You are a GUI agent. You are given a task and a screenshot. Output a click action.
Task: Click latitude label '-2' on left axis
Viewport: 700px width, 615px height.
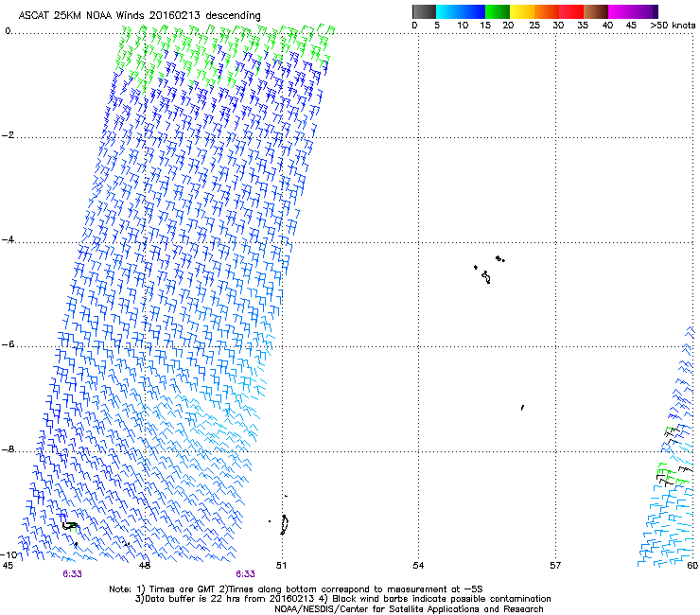tap(8, 135)
